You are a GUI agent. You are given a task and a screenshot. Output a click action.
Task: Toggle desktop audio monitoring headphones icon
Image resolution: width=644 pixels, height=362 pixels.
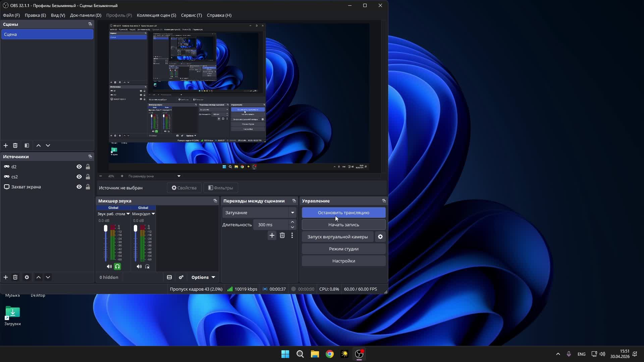[x=117, y=266]
